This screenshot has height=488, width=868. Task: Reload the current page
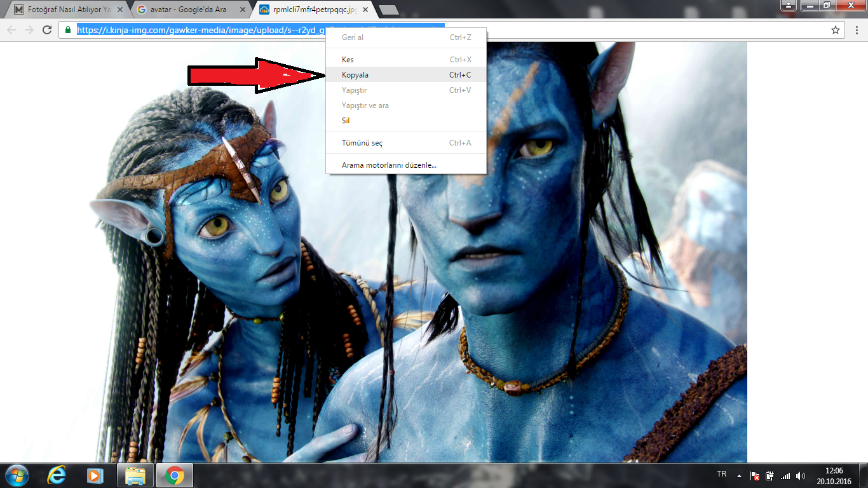[x=47, y=30]
